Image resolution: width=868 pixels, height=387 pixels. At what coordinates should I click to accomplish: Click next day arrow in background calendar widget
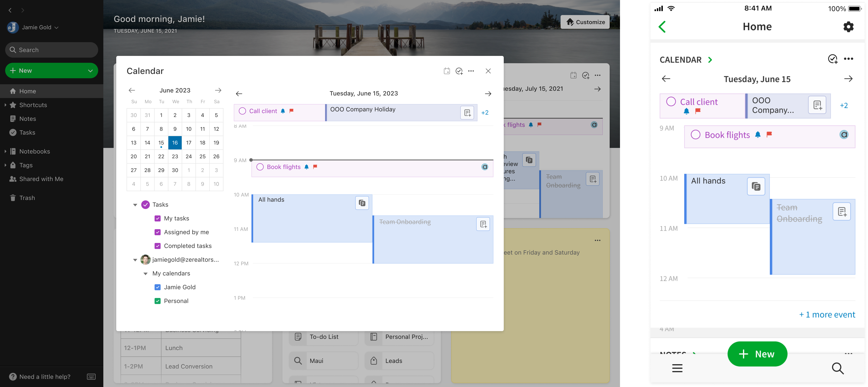pyautogui.click(x=597, y=89)
